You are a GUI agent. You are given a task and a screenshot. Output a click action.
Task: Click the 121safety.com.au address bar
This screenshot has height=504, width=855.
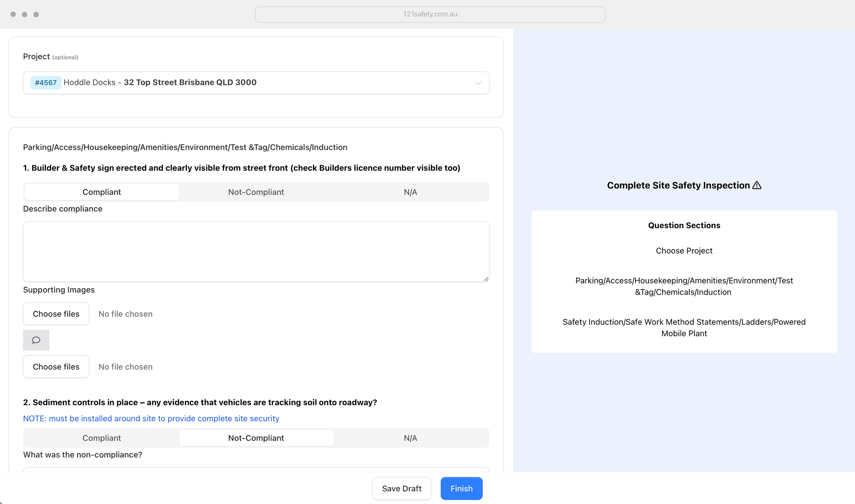430,14
